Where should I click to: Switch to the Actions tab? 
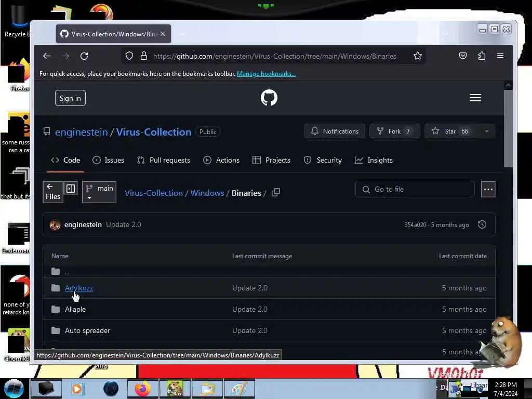[221, 160]
